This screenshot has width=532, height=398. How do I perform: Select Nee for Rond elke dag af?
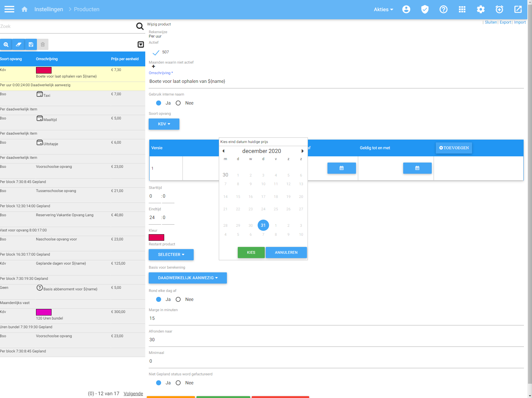pyautogui.click(x=178, y=299)
